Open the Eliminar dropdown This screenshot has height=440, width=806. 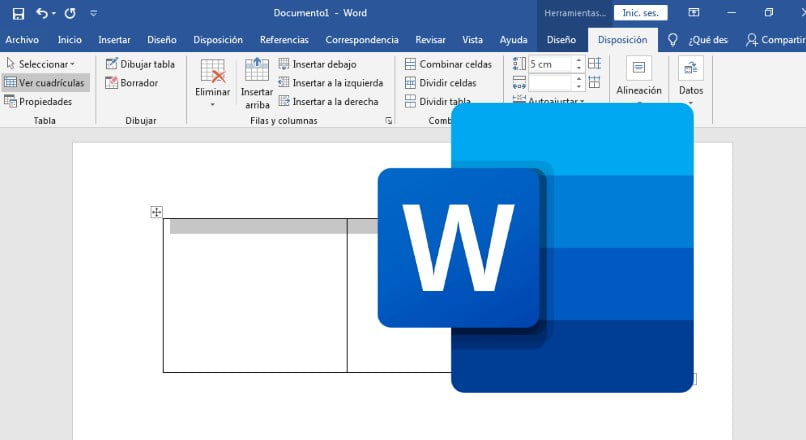point(212,83)
